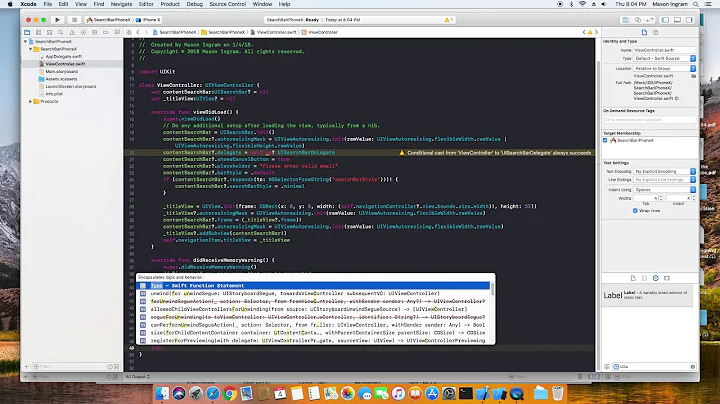Click the toolbar warning count indicator
Screen dimensions: 720x404
(x=448, y=20)
